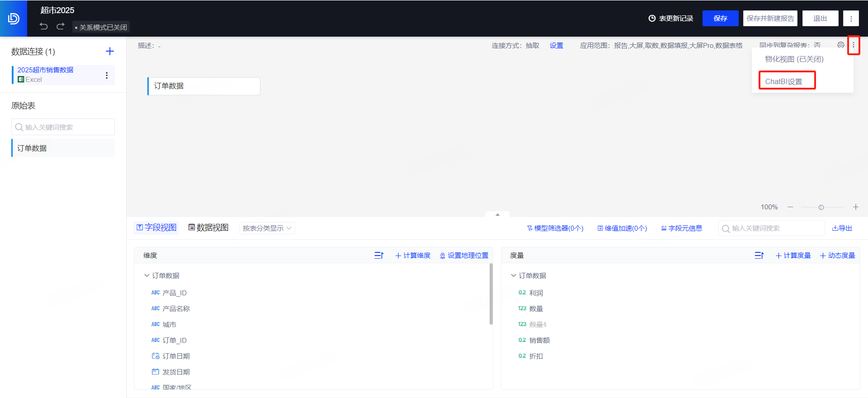The image size is (868, 398).
Task: Zoom out canvas with minus icon
Action: [790, 207]
